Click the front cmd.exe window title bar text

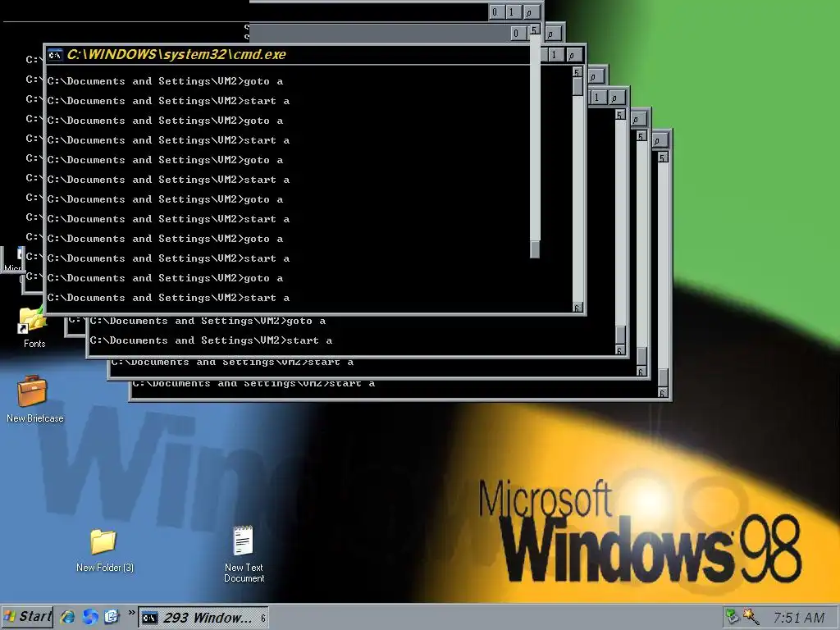click(x=176, y=55)
